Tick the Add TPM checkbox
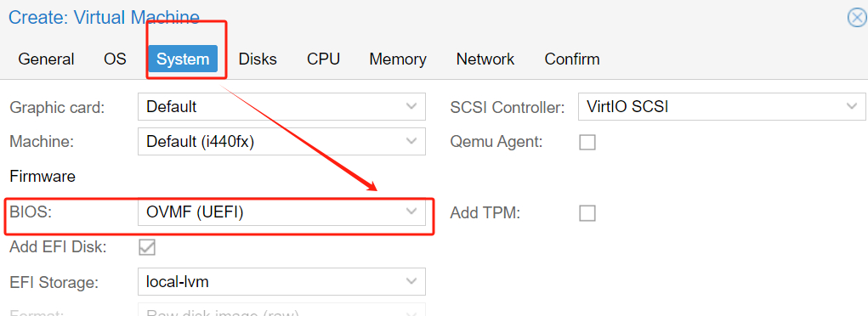Image resolution: width=868 pixels, height=316 pixels. [587, 213]
